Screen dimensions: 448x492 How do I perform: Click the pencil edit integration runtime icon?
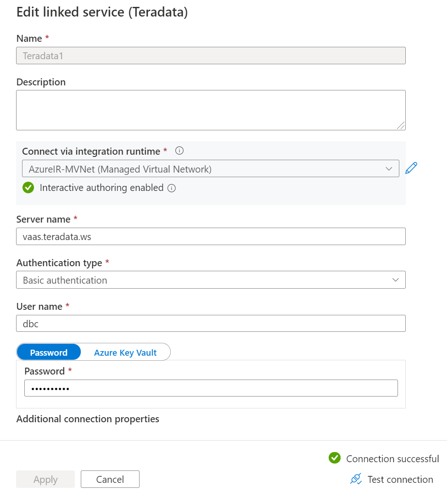pos(411,168)
